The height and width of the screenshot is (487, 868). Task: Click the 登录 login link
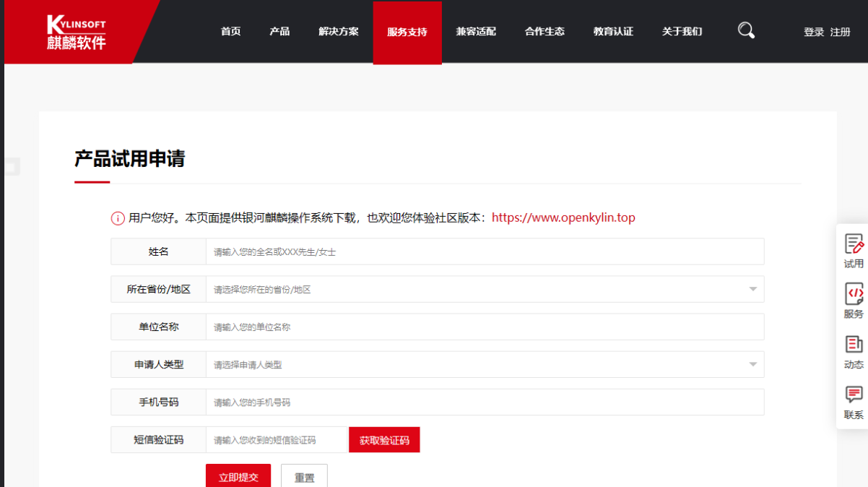point(813,33)
